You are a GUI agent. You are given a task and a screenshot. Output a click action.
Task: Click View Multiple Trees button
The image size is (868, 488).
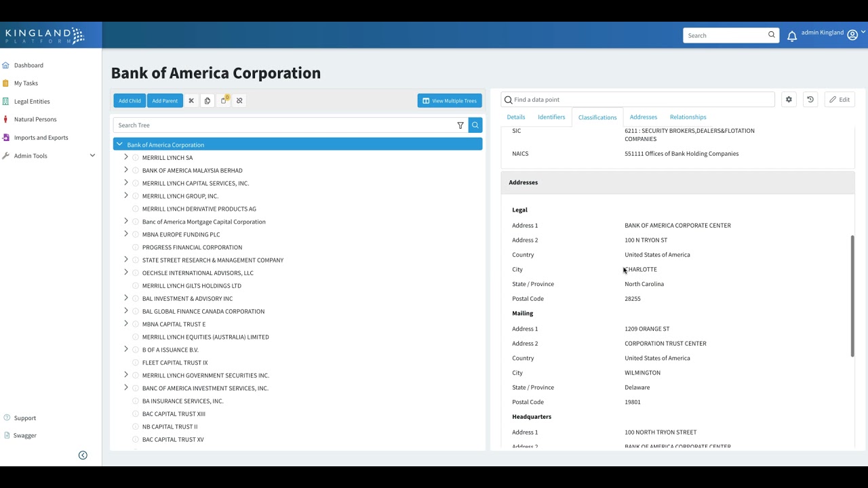point(450,101)
